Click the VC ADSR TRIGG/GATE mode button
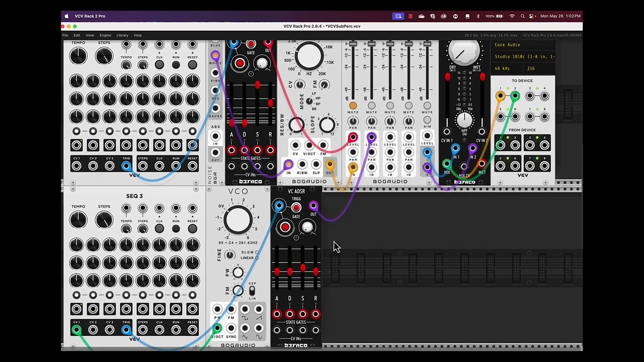Screen dimensions: 644x362 pyautogui.click(x=296, y=208)
